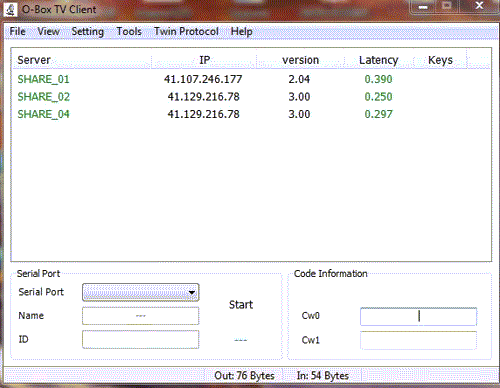Screen dimensions: 500x388
Task: Click inside the Cw1 field
Action: pyautogui.click(x=418, y=340)
